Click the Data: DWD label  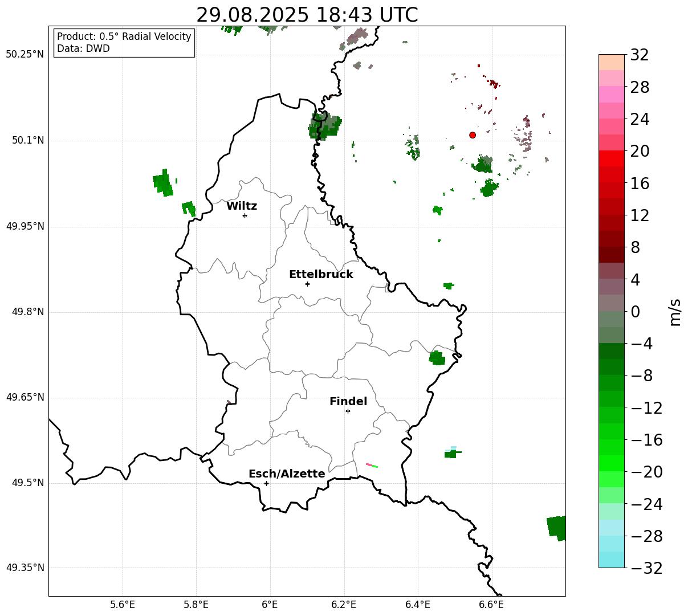83,48
